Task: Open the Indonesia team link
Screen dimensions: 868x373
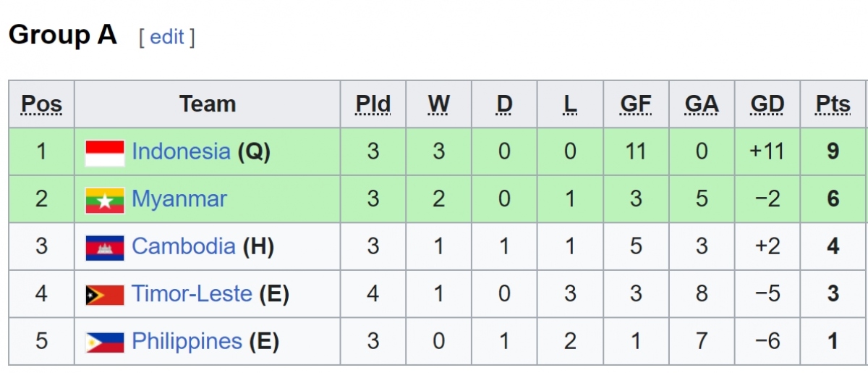Action: pyautogui.click(x=181, y=151)
